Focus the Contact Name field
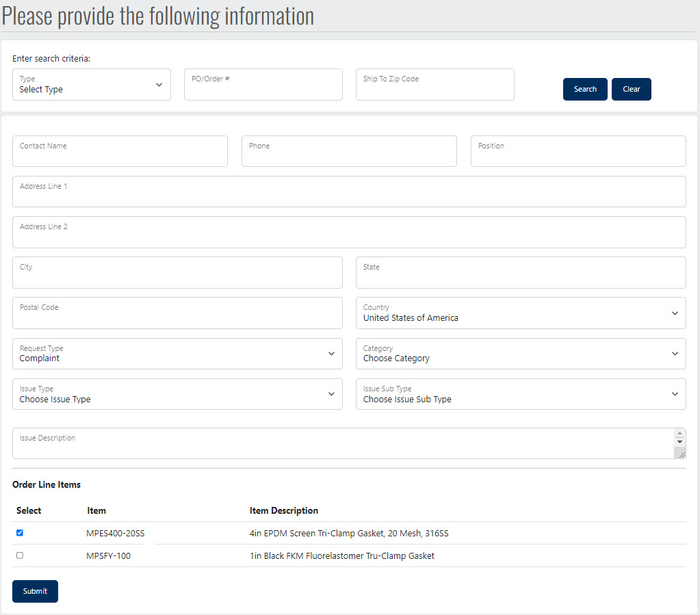The image size is (700, 615). pos(120,151)
